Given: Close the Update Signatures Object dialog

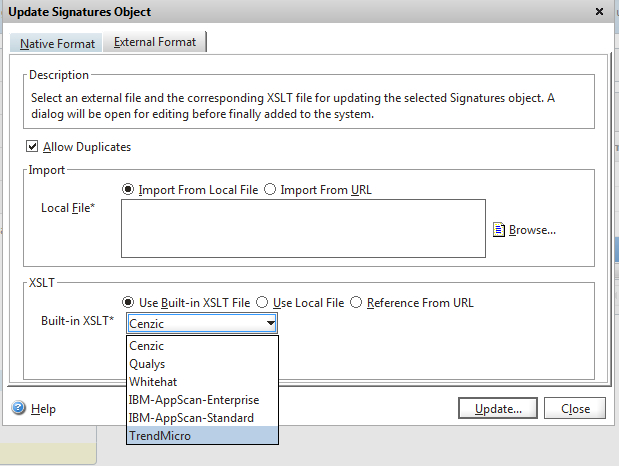Looking at the screenshot, I should tap(599, 12).
